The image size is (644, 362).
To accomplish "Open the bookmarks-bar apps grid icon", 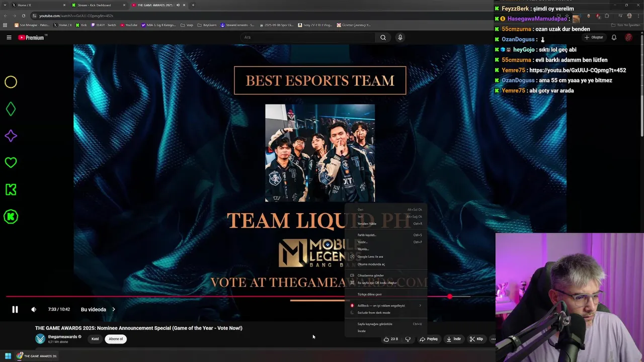I will (x=5, y=25).
